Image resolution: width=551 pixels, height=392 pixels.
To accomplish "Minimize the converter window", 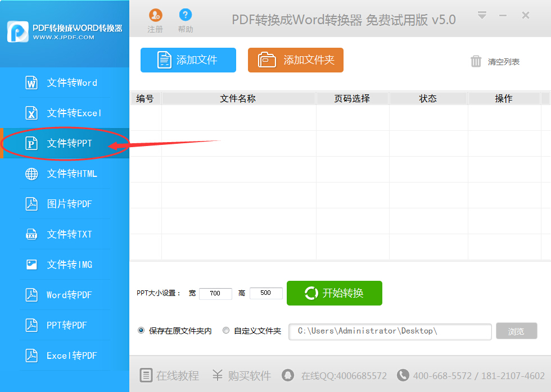I will [503, 15].
